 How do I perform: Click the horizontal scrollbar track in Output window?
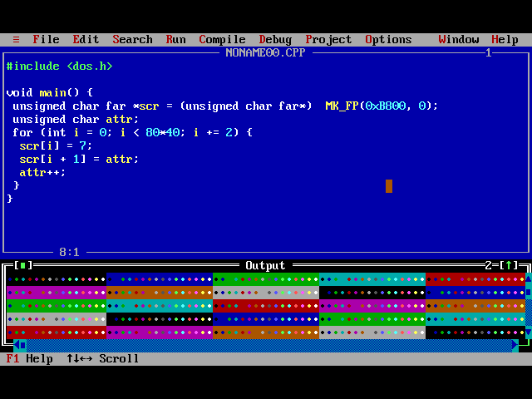[269, 346]
